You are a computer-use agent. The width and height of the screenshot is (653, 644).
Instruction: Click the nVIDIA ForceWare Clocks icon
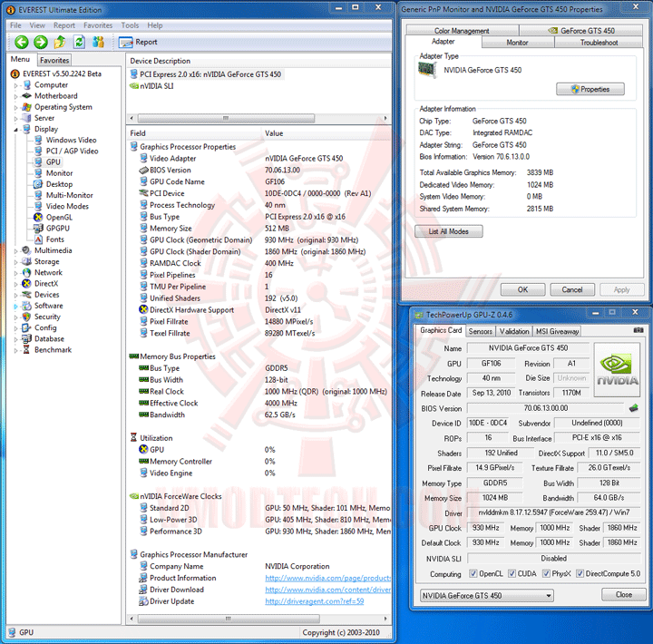(x=134, y=496)
